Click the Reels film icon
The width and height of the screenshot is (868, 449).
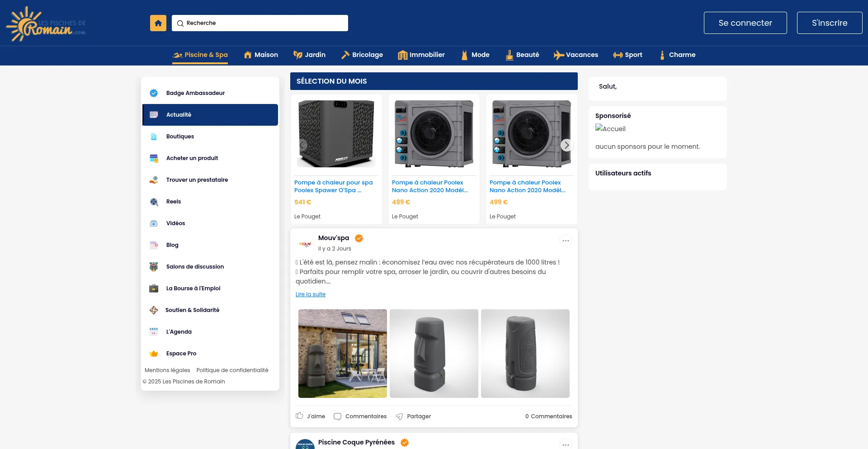(154, 202)
